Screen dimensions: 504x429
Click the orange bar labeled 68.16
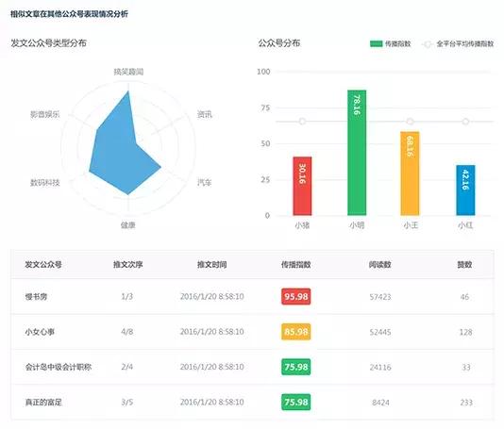point(410,173)
